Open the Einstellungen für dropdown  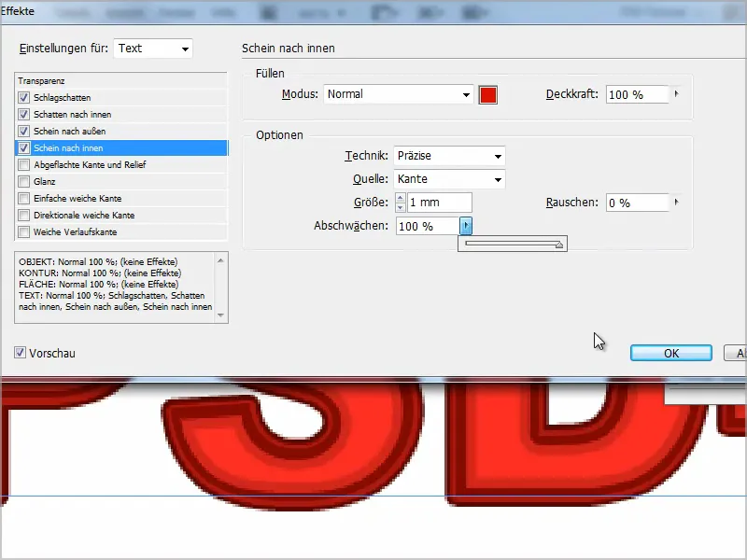pyautogui.click(x=153, y=49)
